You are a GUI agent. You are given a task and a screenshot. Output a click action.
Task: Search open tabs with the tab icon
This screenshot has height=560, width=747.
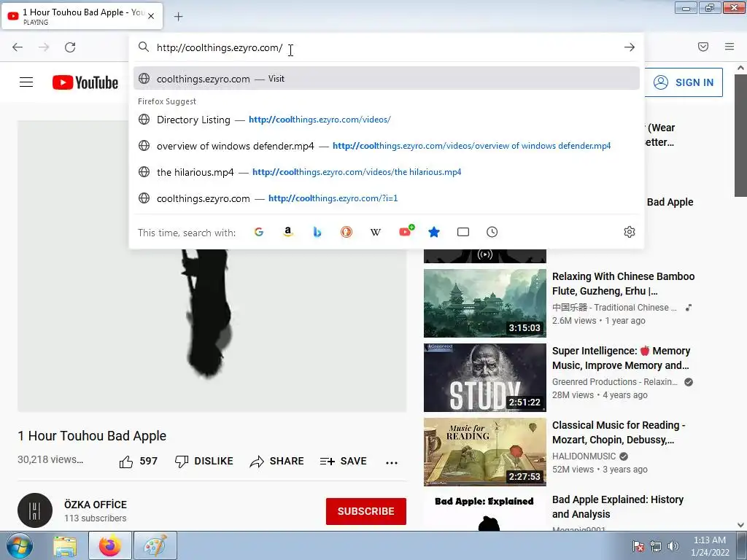click(463, 232)
